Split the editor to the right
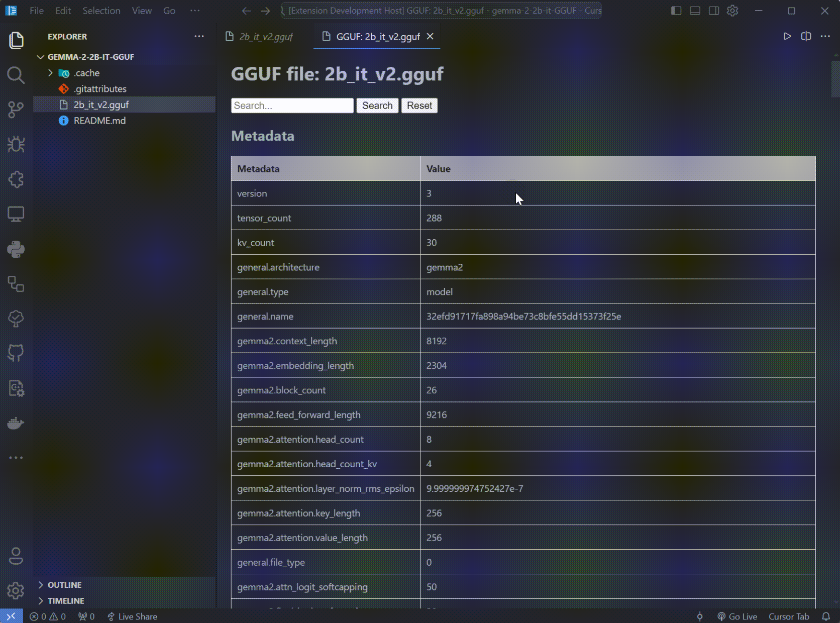 pyautogui.click(x=806, y=36)
